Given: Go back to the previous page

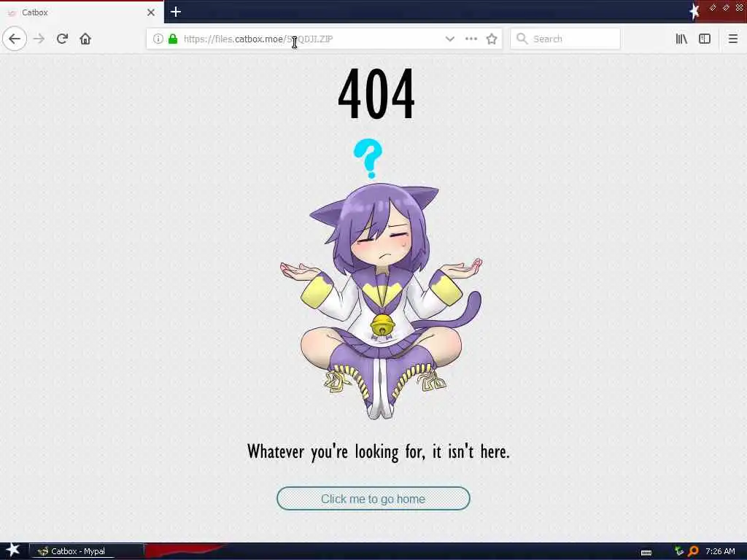Looking at the screenshot, I should click(x=15, y=39).
